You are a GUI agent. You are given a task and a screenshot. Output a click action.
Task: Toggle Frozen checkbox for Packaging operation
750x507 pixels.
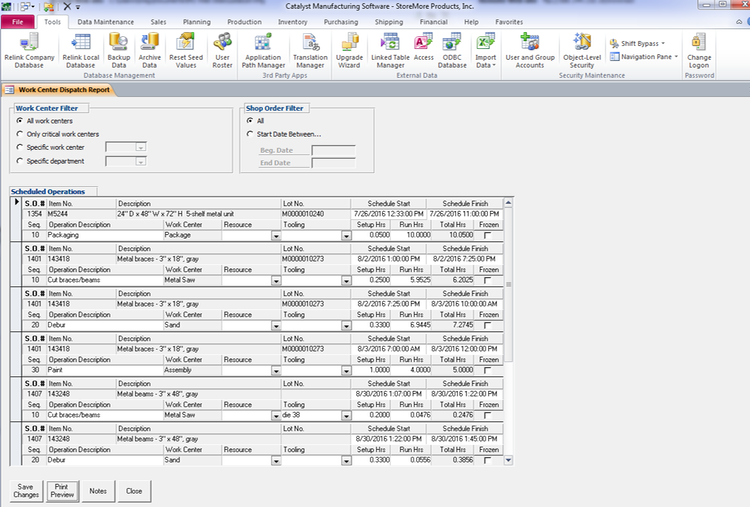pyautogui.click(x=487, y=235)
